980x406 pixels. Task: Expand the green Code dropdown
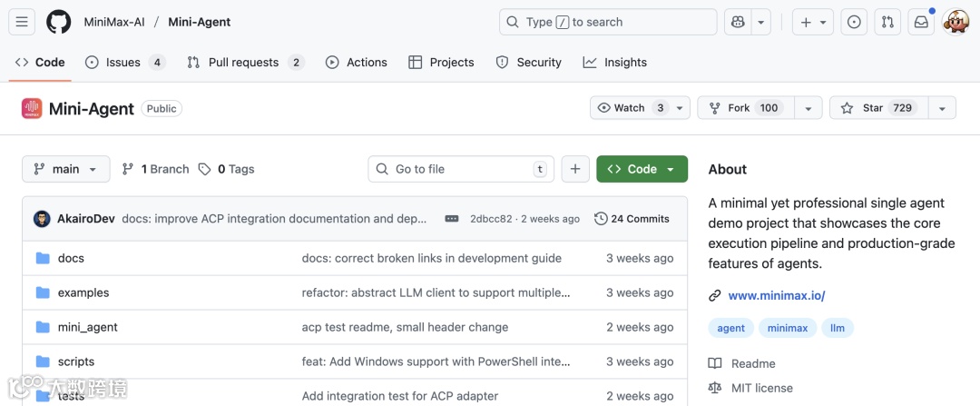[x=642, y=169]
